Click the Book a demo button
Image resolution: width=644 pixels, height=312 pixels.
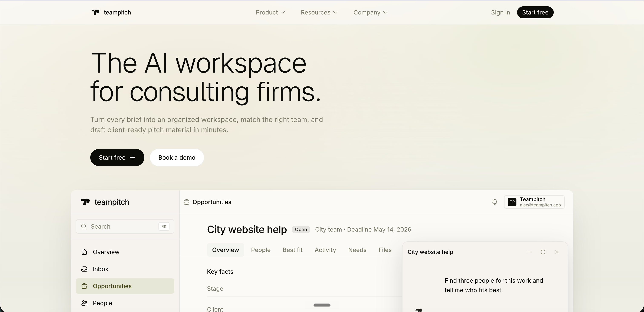coord(177,157)
